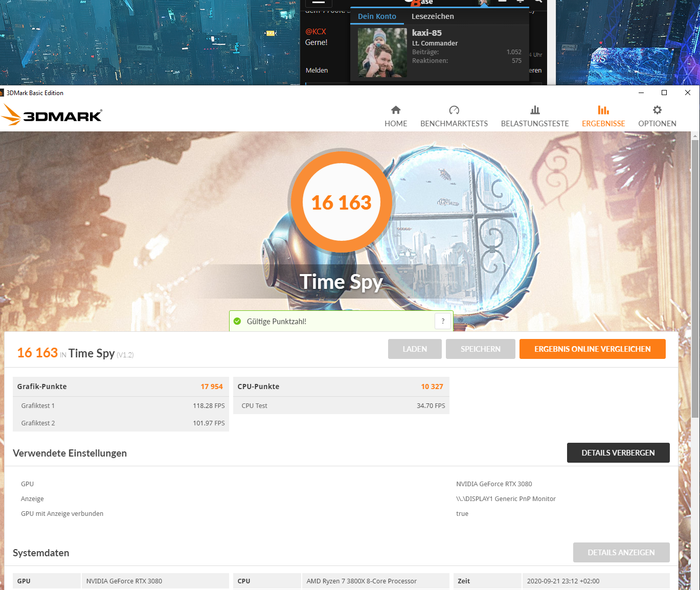The image size is (700, 590).
Task: Click the Time Spy title text in banner
Action: 341,282
